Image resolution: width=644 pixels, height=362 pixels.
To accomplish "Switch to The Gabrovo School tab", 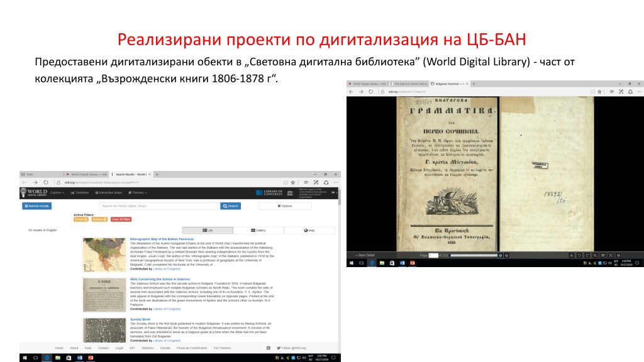I will click(409, 84).
